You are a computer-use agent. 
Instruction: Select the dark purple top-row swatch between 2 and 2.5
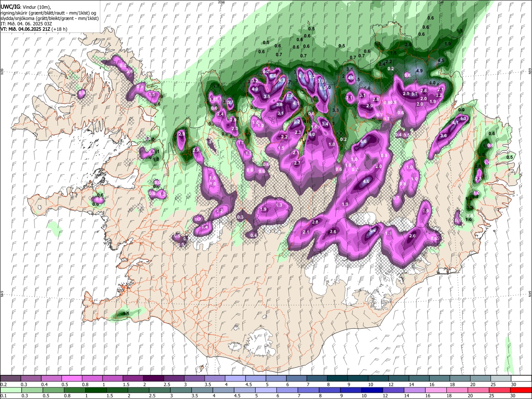click(x=153, y=379)
